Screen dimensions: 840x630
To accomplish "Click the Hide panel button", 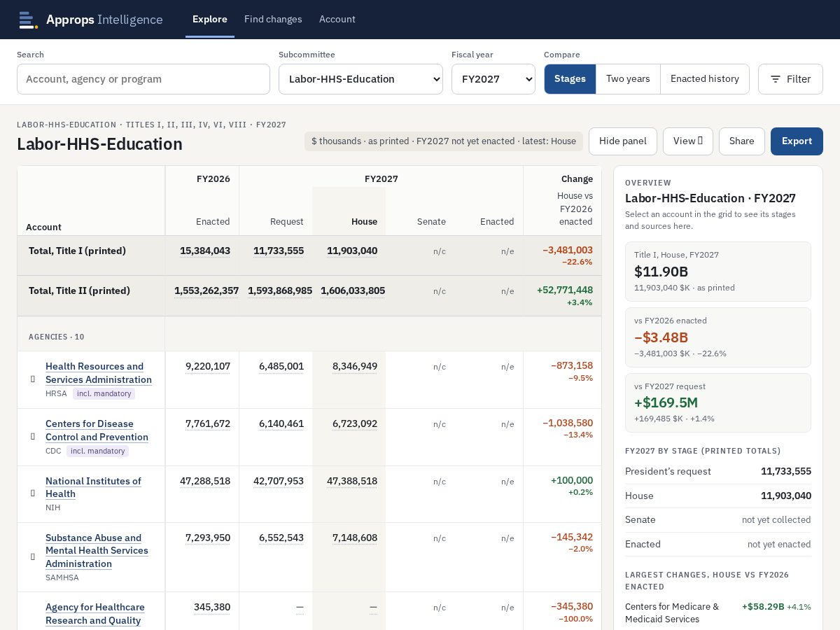I will (623, 141).
